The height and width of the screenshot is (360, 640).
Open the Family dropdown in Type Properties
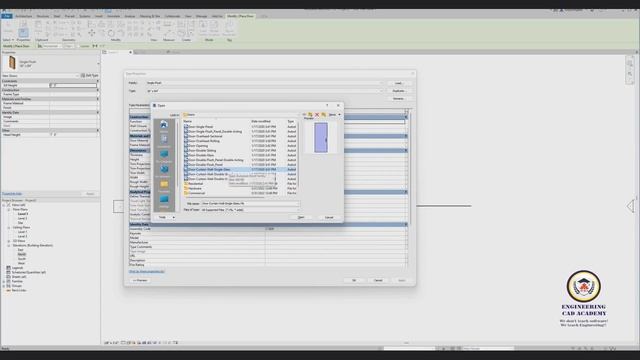(382, 83)
